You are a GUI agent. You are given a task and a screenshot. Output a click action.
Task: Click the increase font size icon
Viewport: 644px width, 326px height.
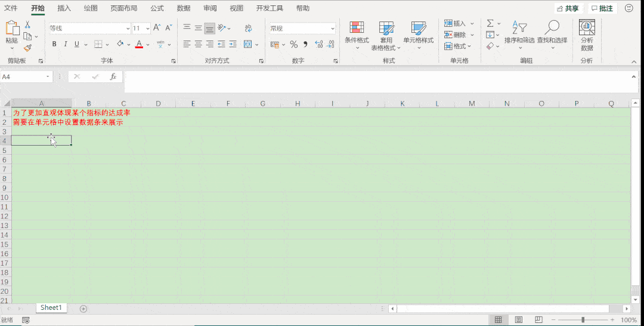(x=157, y=28)
